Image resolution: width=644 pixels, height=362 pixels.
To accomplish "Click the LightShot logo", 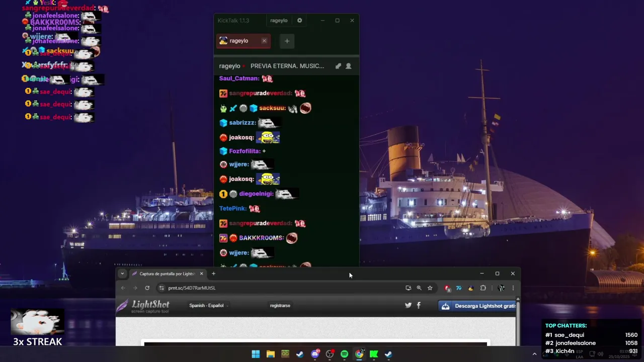I will click(x=144, y=306).
